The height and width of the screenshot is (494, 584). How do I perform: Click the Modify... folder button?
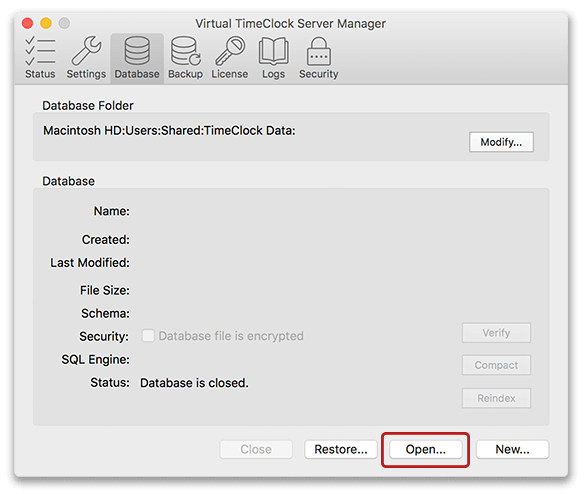click(x=501, y=142)
